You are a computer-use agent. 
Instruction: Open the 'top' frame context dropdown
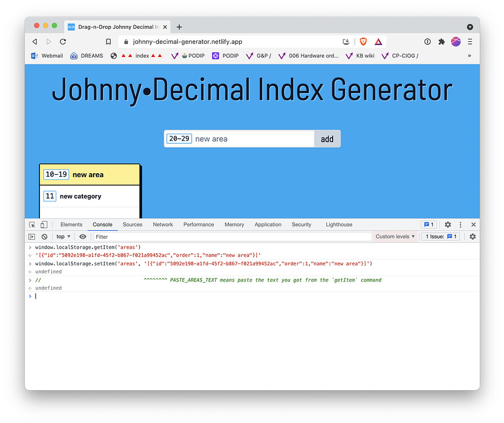pyautogui.click(x=63, y=236)
